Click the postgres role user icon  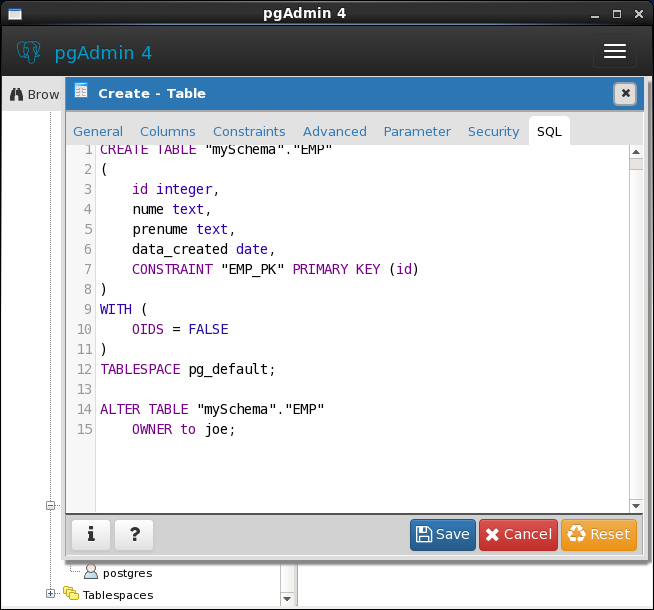tap(91, 572)
